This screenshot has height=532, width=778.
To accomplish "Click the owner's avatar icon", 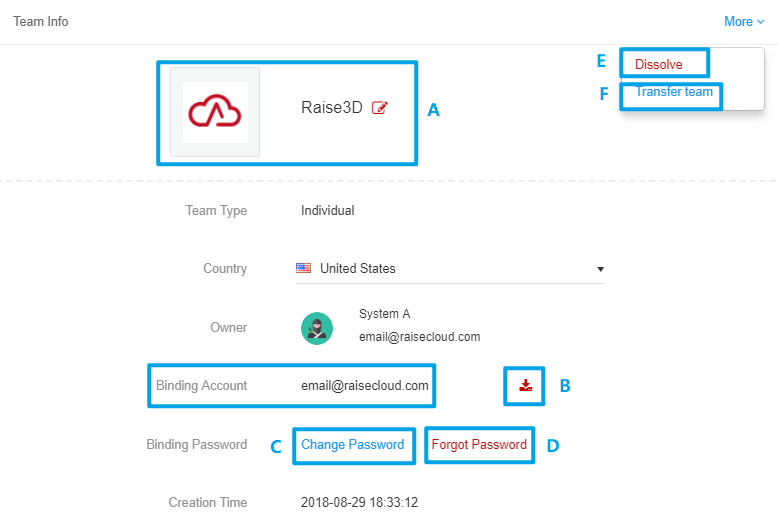I will (317, 328).
